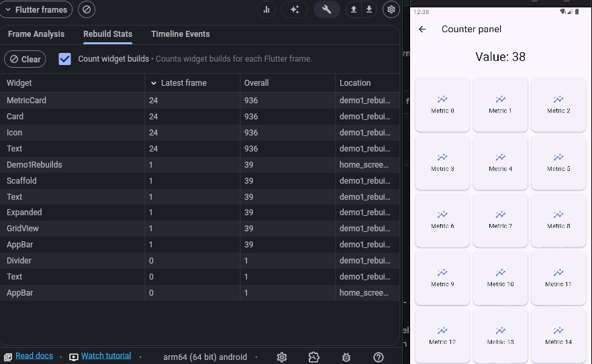Open the Read docs link
This screenshot has width=592, height=364.
point(34,356)
